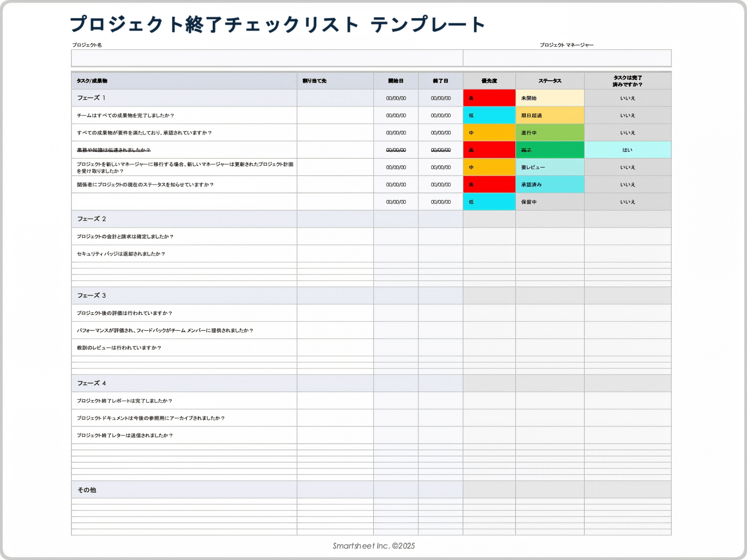Screen dimensions: 747x560
Task: Click the プロジェクト マネージャー input field
Action: pyautogui.click(x=567, y=58)
